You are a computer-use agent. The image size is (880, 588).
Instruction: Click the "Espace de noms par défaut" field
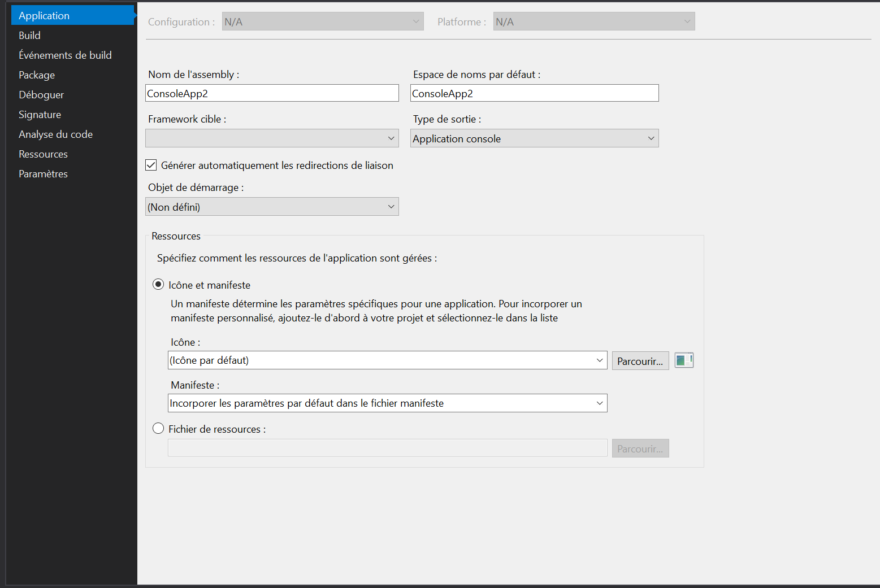point(534,93)
